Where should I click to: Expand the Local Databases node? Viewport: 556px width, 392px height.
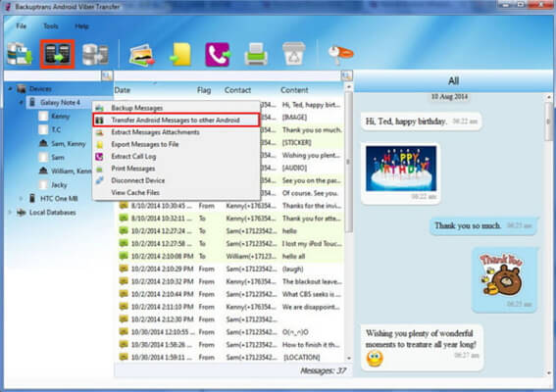[x=10, y=213]
